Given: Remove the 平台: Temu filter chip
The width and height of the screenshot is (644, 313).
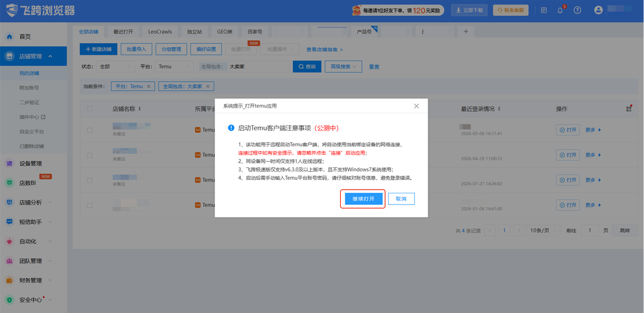Looking at the screenshot, I should 149,86.
